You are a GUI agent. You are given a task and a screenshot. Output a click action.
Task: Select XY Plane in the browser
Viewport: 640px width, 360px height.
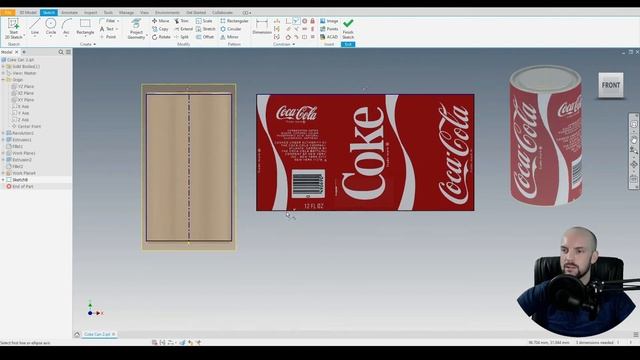(23, 100)
